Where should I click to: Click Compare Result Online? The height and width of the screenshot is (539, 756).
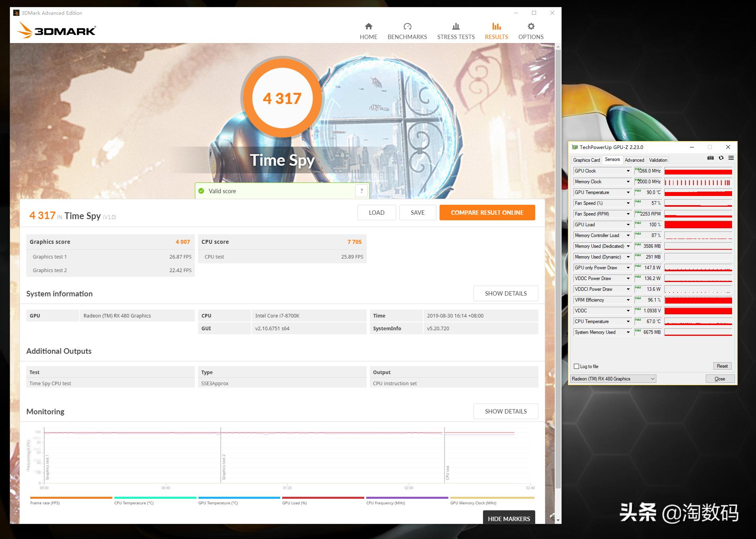(x=487, y=212)
